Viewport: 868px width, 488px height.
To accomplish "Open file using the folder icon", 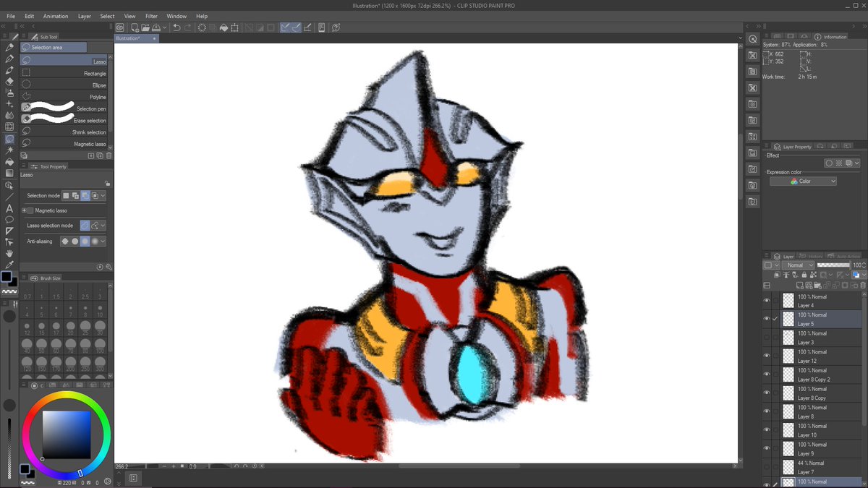I will click(145, 27).
